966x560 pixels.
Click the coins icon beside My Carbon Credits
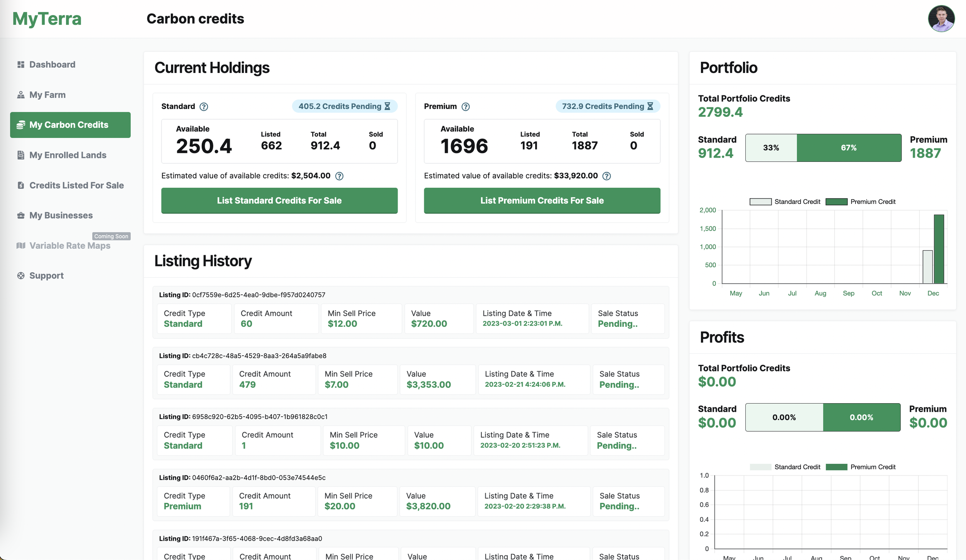click(x=21, y=125)
